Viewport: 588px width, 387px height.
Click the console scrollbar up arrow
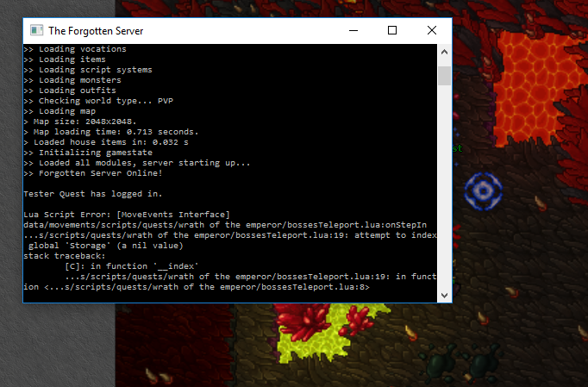tap(444, 52)
